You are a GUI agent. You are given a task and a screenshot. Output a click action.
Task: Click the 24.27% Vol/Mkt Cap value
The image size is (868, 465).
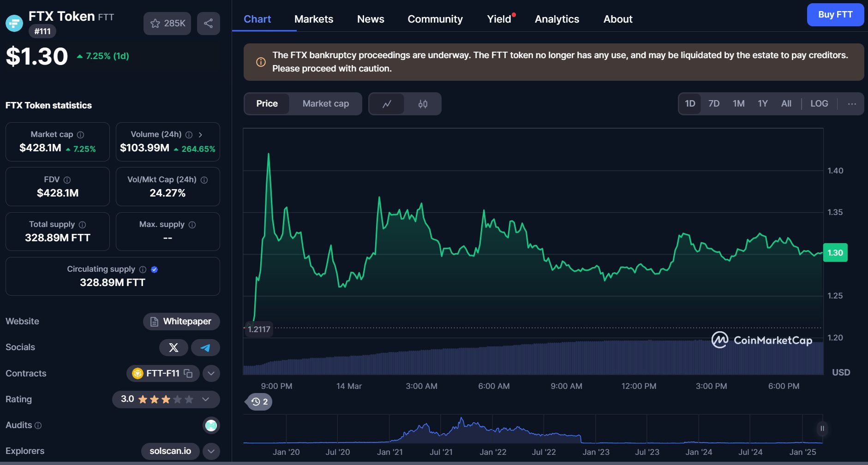pyautogui.click(x=168, y=193)
